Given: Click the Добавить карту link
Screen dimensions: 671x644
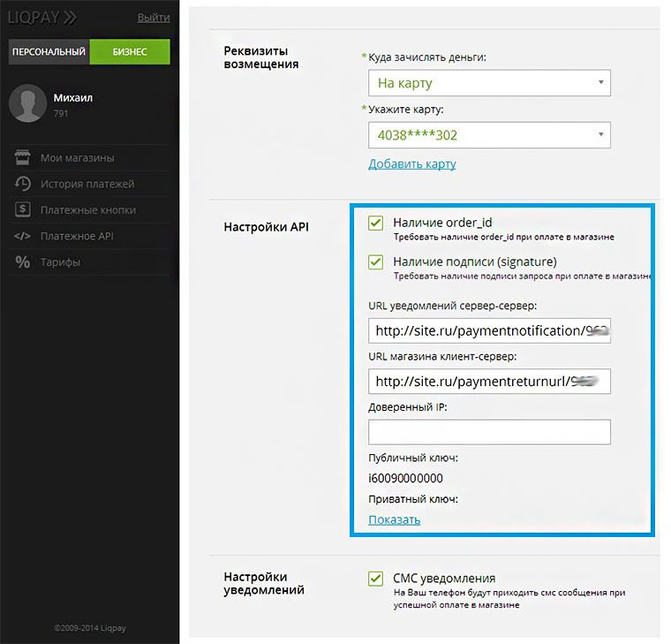Looking at the screenshot, I should [411, 164].
